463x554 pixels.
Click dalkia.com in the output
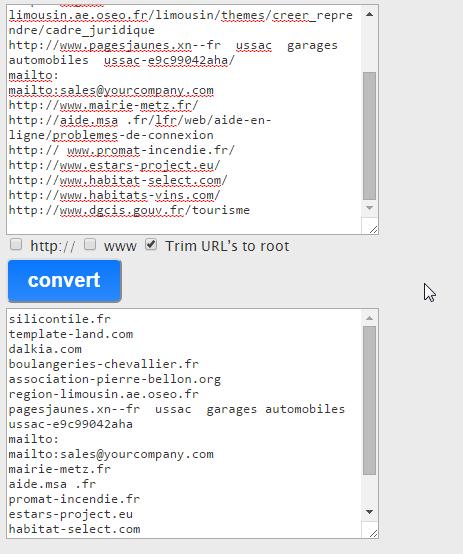[45, 349]
